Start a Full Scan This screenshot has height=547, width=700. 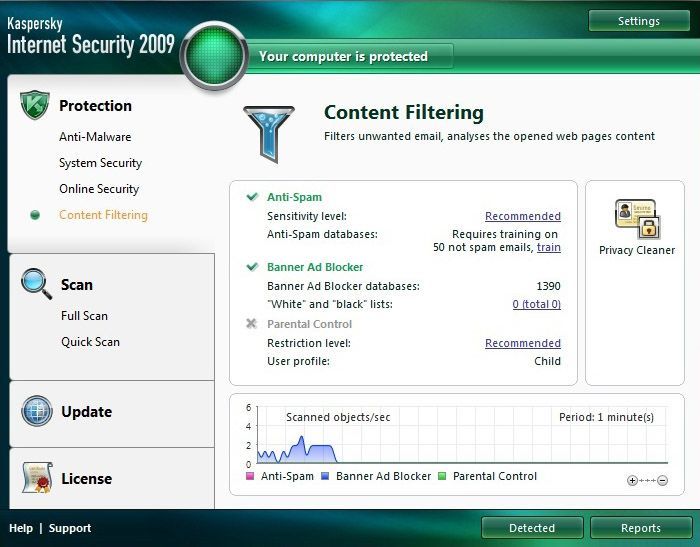[x=84, y=316]
